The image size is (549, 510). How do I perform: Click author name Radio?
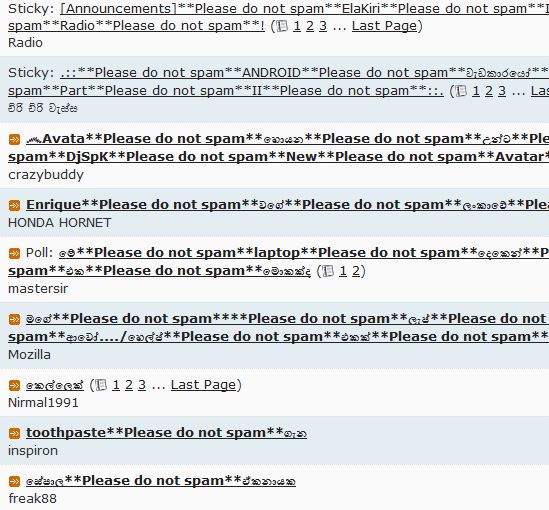click(25, 43)
